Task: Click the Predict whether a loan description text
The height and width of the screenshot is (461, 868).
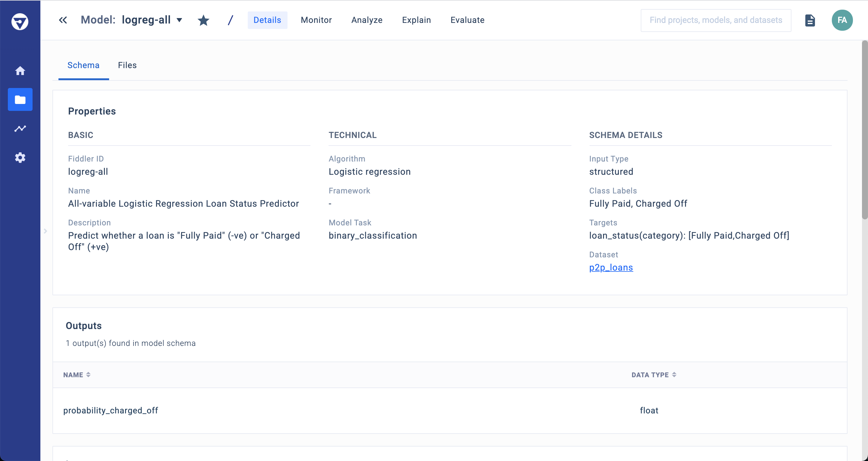Action: (184, 241)
